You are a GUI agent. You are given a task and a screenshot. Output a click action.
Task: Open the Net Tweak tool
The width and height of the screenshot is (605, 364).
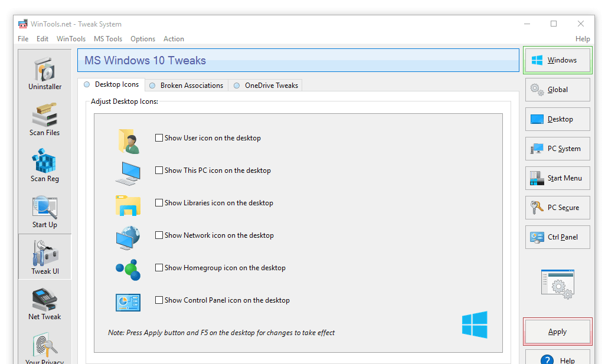45,303
